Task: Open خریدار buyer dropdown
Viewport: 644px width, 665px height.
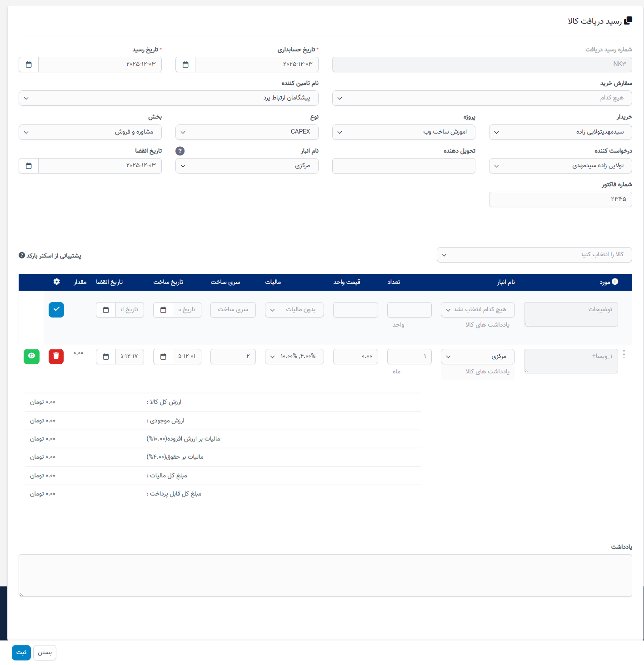Action: (x=560, y=132)
